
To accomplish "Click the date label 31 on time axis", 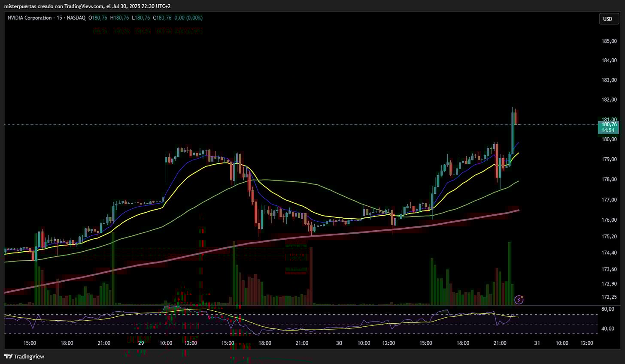I will click(x=537, y=343).
